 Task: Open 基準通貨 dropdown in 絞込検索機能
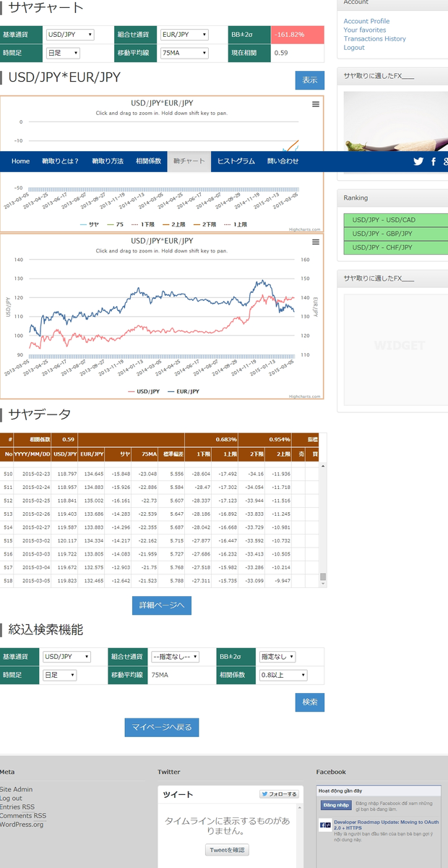click(66, 657)
